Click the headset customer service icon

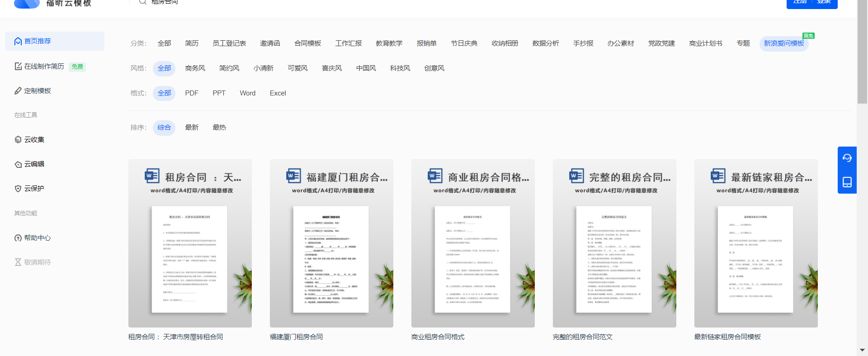[847, 158]
